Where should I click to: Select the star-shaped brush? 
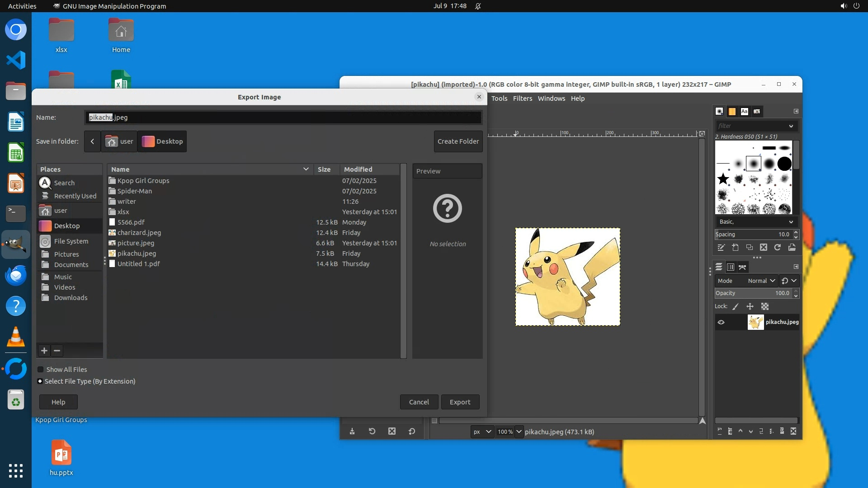pyautogui.click(x=723, y=179)
